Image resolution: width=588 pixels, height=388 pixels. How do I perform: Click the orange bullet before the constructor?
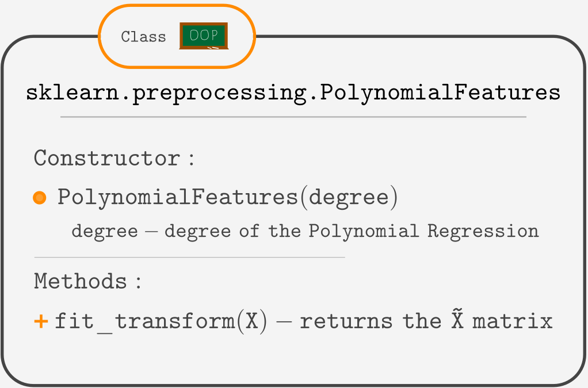pos(40,198)
